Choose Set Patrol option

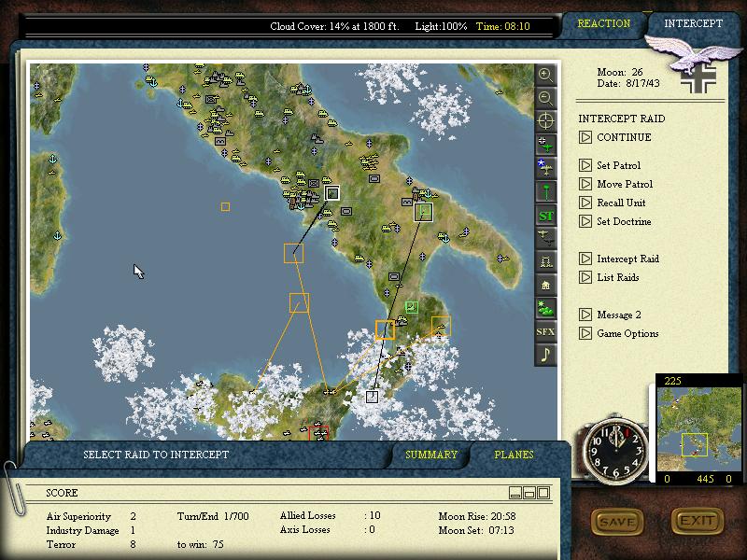[x=611, y=165]
